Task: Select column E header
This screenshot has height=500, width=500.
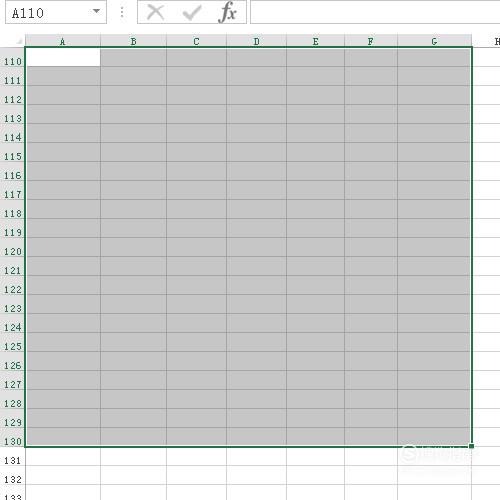Action: (x=315, y=41)
